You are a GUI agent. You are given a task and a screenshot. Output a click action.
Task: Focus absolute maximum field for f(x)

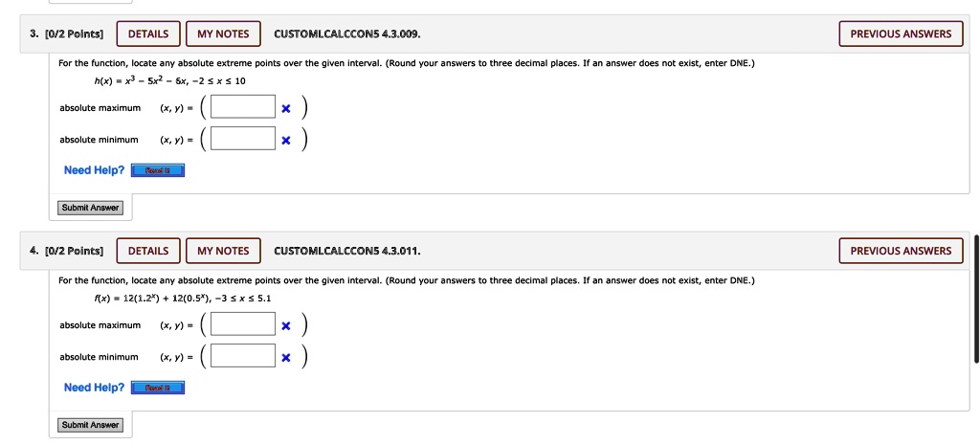coord(242,324)
